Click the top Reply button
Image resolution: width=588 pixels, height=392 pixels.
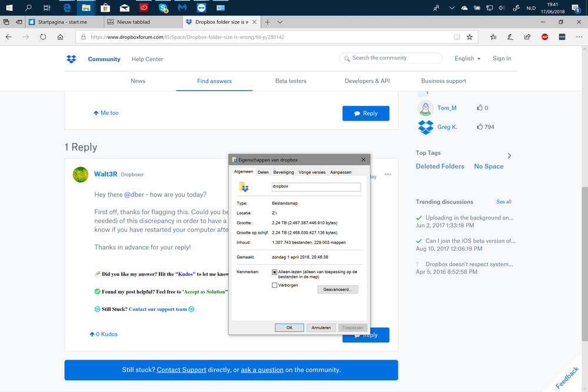(366, 113)
